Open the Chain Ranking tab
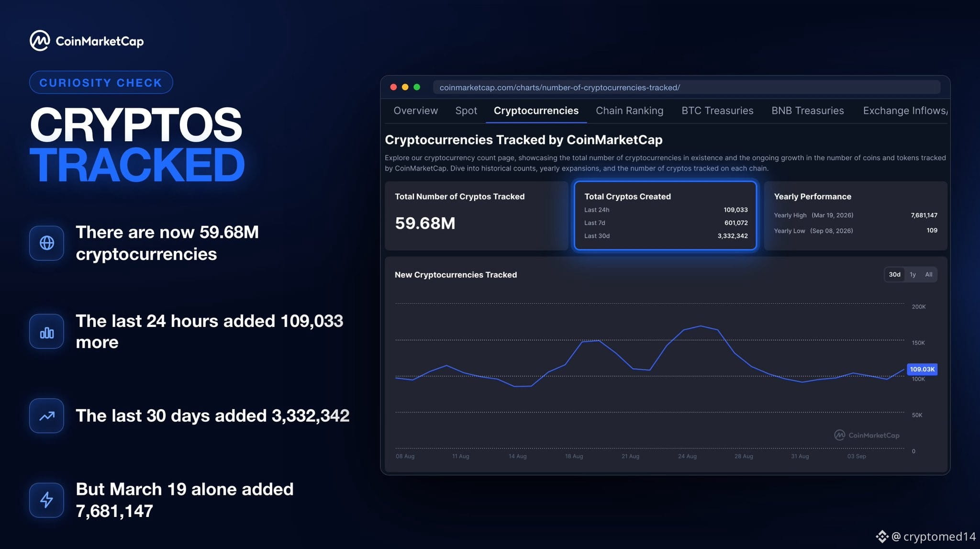 [629, 111]
